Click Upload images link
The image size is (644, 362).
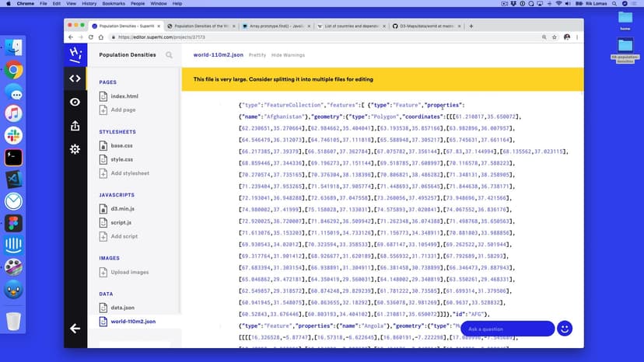129,272
